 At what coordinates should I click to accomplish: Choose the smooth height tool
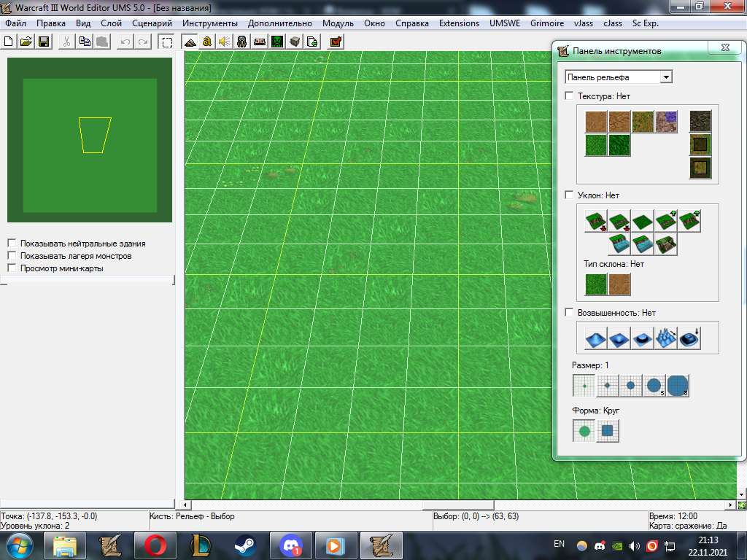689,338
